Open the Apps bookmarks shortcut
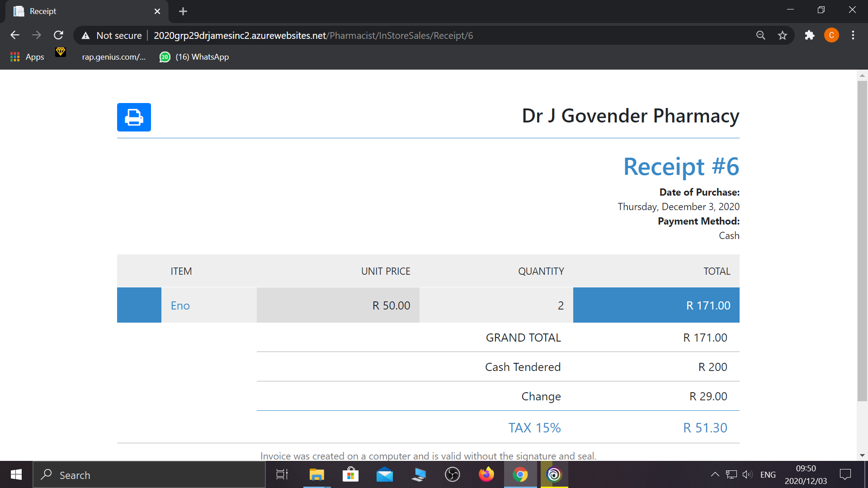Viewport: 868px width, 488px height. click(x=27, y=57)
